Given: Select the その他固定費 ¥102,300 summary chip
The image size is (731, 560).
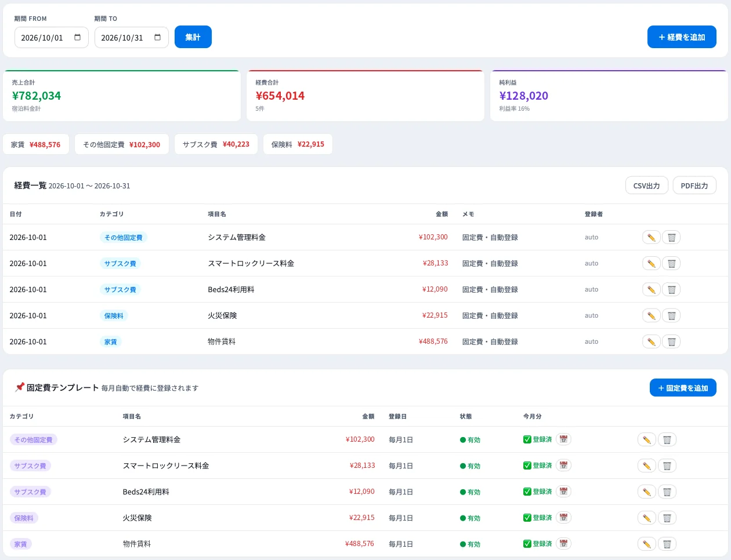Looking at the screenshot, I should pyautogui.click(x=122, y=144).
